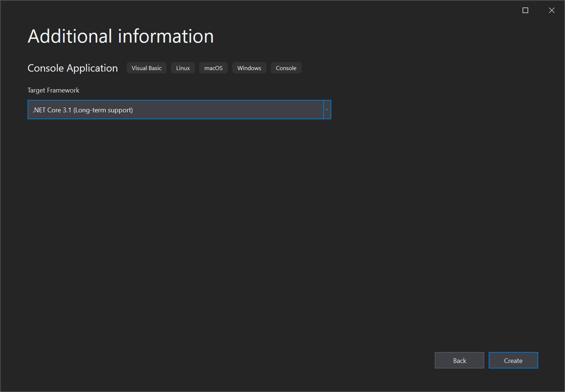The height and width of the screenshot is (392, 565).
Task: Click the Windows platform tag
Action: click(x=249, y=68)
